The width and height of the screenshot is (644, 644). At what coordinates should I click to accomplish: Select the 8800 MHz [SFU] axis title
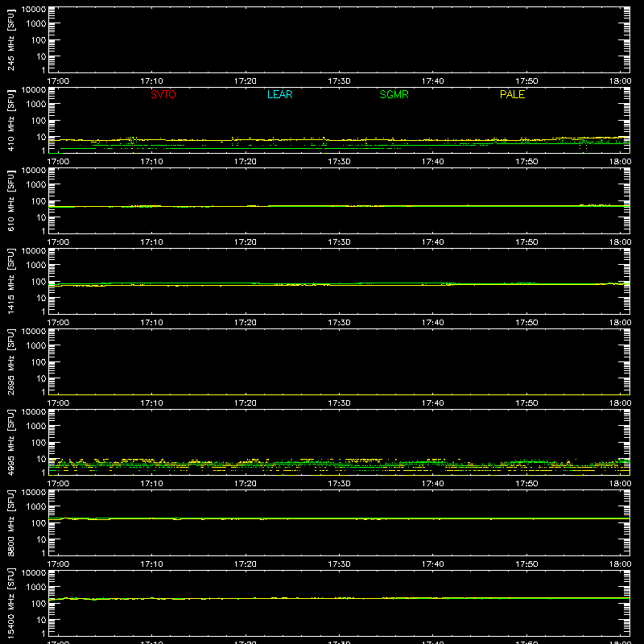(10, 522)
